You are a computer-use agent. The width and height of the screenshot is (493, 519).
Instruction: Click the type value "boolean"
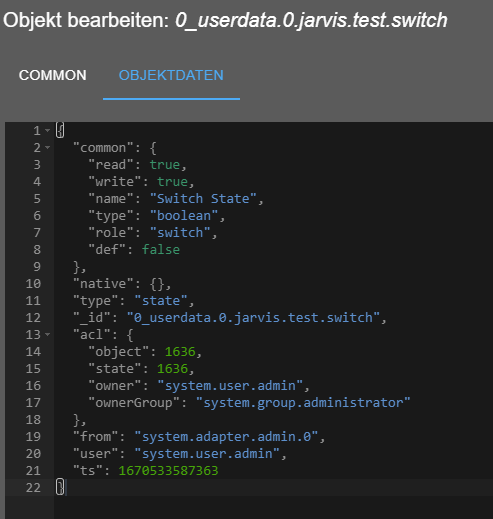[x=184, y=216]
